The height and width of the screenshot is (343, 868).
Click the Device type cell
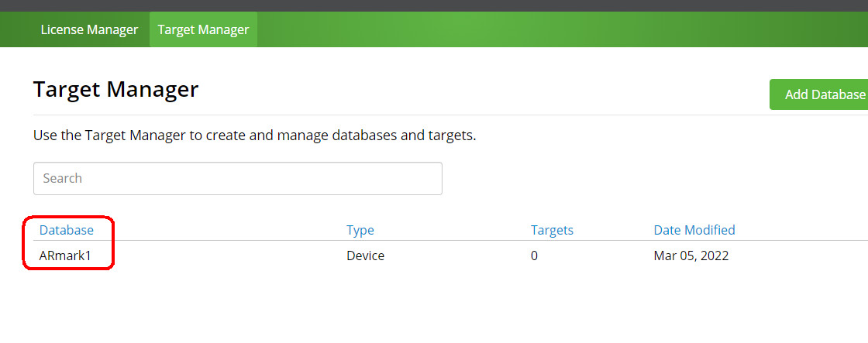pyautogui.click(x=365, y=256)
